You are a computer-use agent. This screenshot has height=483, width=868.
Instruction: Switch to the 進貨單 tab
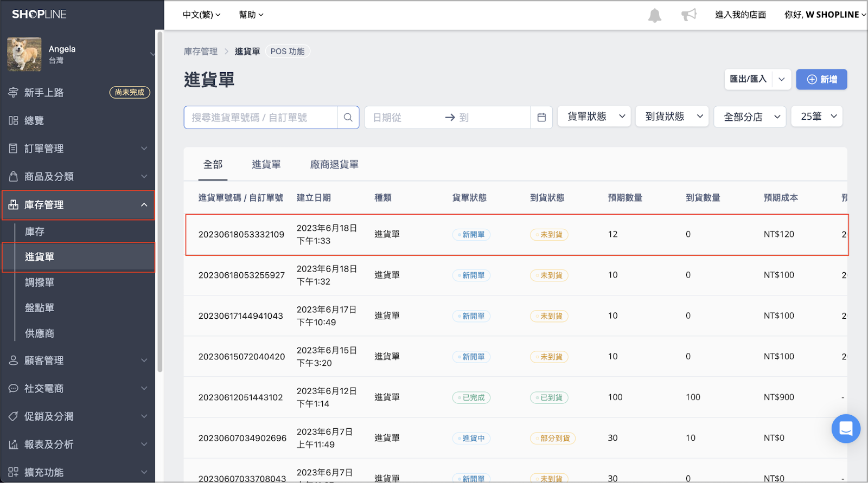point(266,164)
